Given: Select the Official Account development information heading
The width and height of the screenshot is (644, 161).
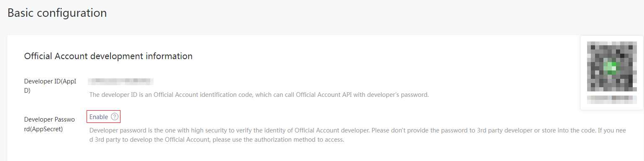Looking at the screenshot, I should pyautogui.click(x=108, y=56).
